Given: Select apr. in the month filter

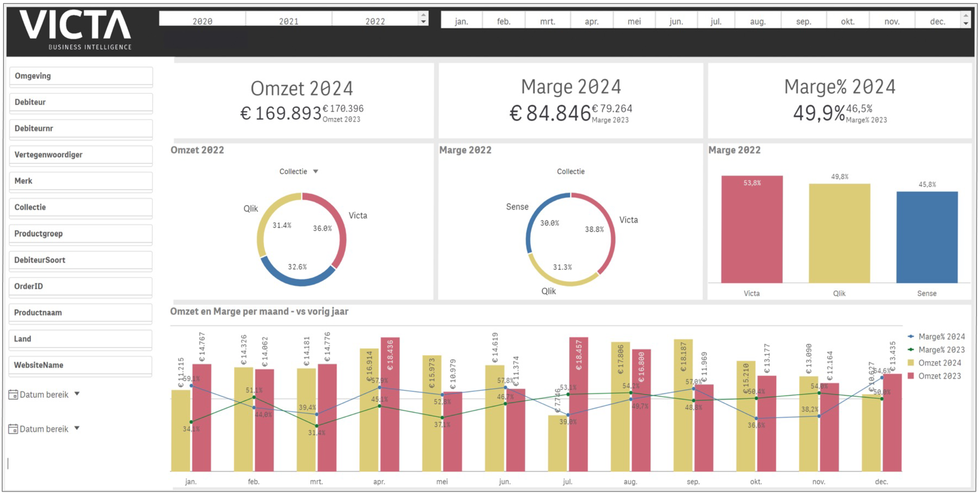Looking at the screenshot, I should 592,21.
